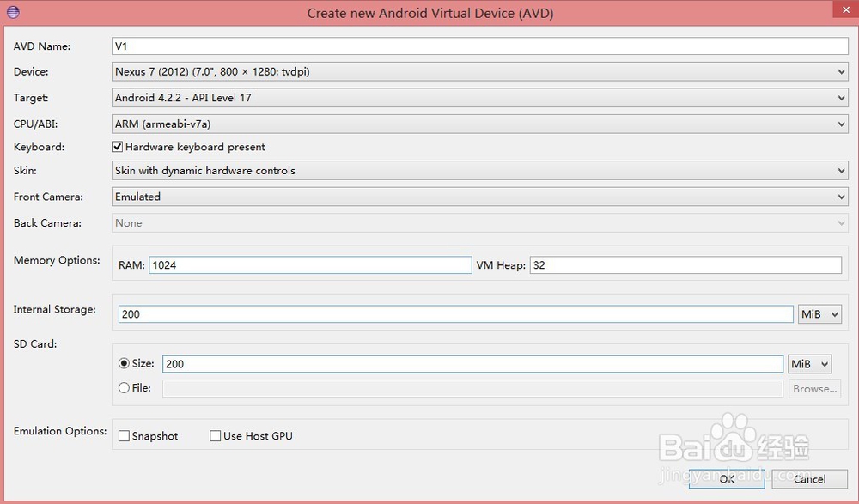Image resolution: width=859 pixels, height=504 pixels.
Task: Click the SD Card Size field showing 200
Action: click(472, 364)
